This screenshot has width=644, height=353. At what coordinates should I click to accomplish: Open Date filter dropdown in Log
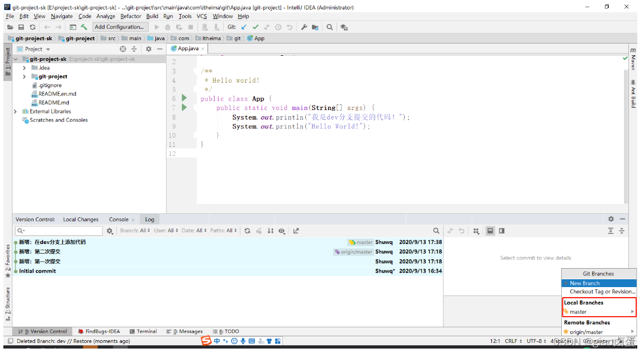195,231
